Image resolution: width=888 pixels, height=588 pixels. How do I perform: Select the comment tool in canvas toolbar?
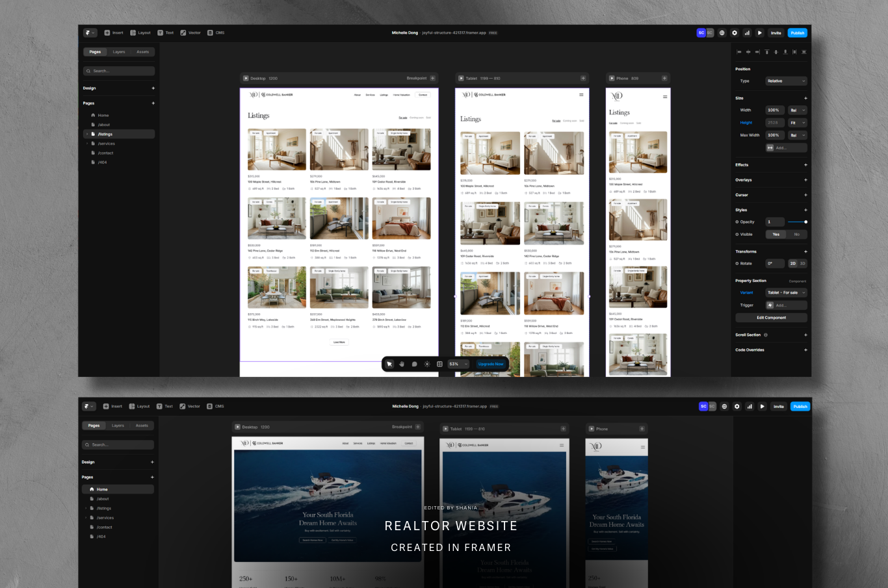tap(414, 364)
